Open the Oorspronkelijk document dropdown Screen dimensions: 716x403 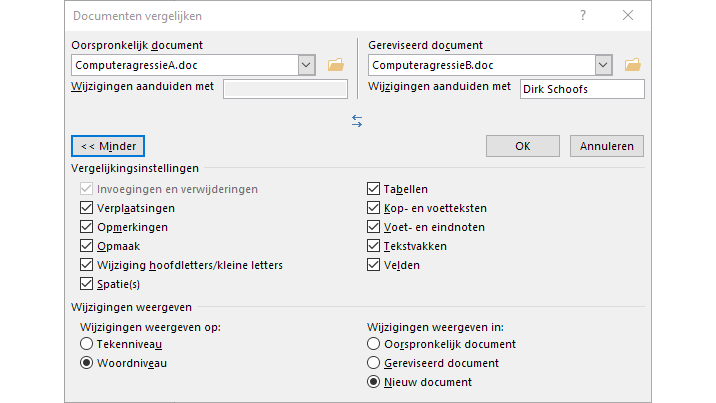(x=307, y=65)
